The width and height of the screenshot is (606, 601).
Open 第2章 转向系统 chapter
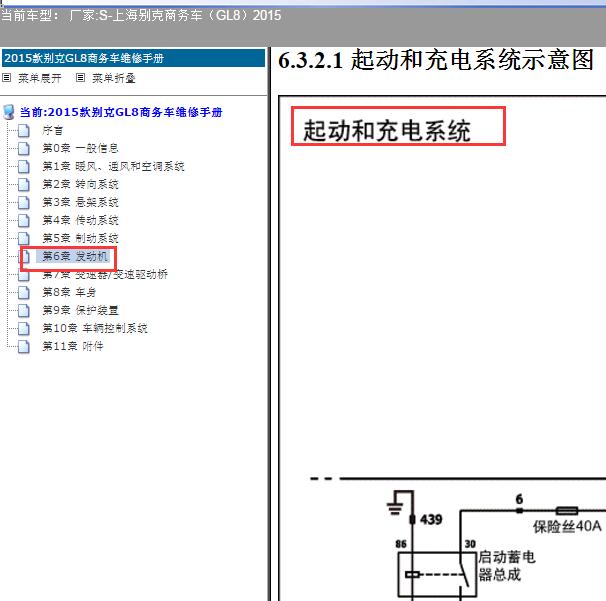coord(80,184)
